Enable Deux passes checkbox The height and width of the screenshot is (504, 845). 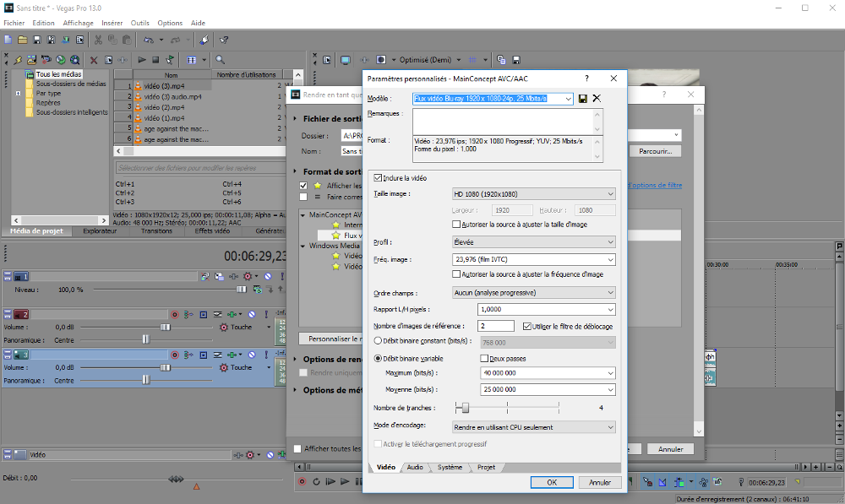484,359
